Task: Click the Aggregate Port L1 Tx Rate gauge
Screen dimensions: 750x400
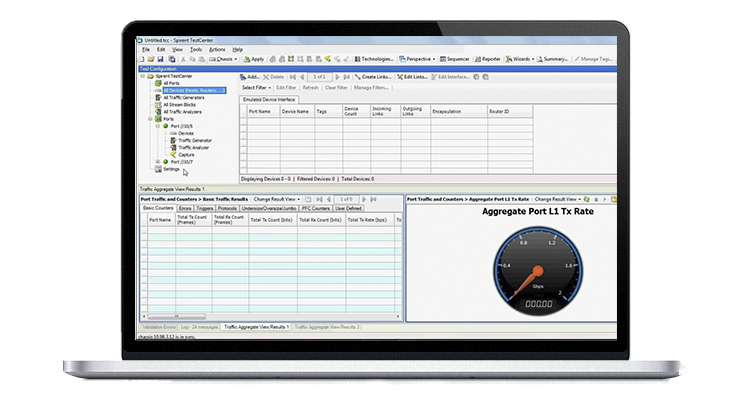Action: tap(538, 271)
